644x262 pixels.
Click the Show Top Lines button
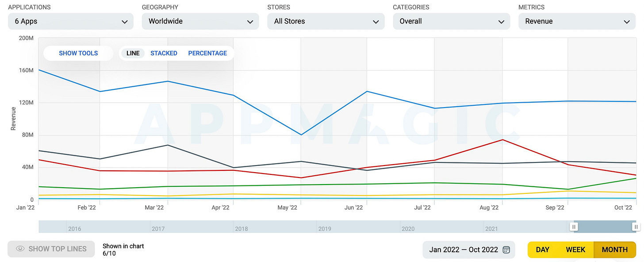51,249
